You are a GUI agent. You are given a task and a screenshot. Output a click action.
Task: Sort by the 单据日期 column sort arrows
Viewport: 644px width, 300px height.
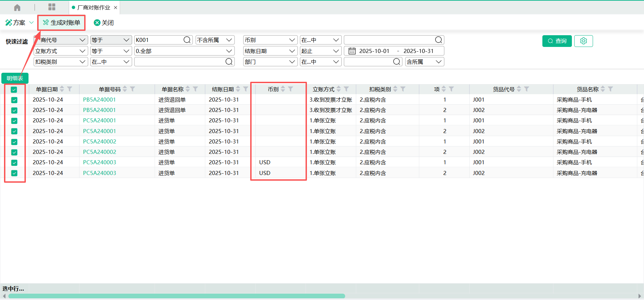click(x=62, y=89)
